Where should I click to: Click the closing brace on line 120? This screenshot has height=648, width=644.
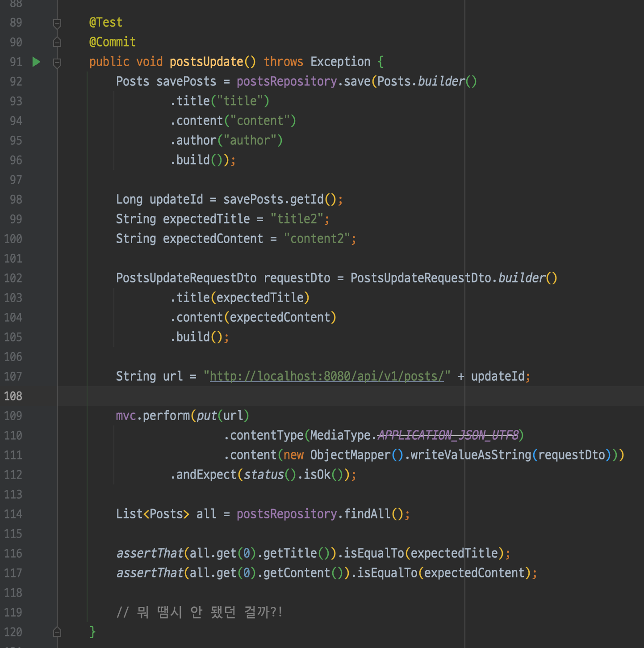[x=92, y=632]
